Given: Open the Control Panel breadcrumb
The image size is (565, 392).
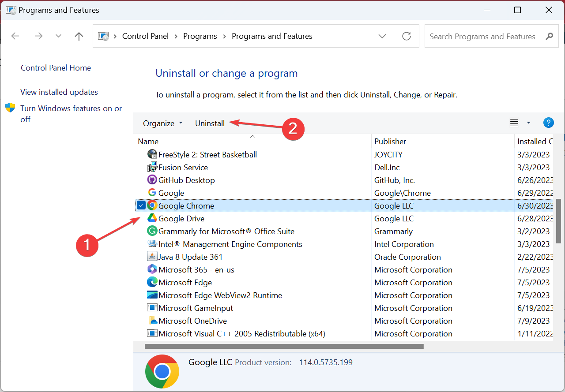Looking at the screenshot, I should point(145,36).
